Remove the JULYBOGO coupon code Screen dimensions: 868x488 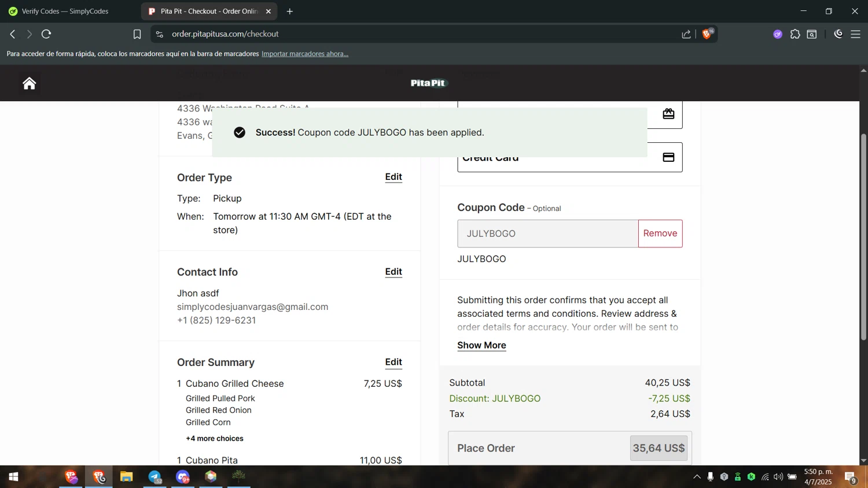[x=660, y=234]
